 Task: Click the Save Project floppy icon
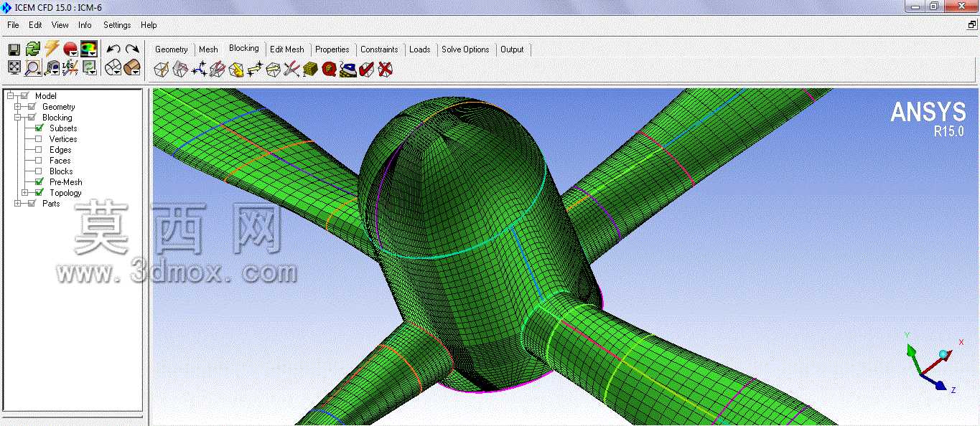click(x=14, y=49)
